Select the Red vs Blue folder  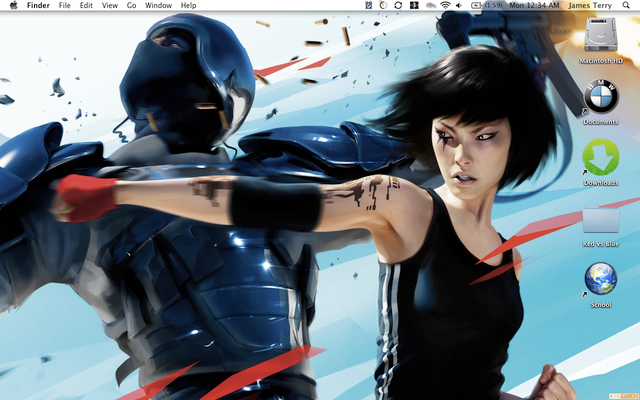tap(600, 220)
